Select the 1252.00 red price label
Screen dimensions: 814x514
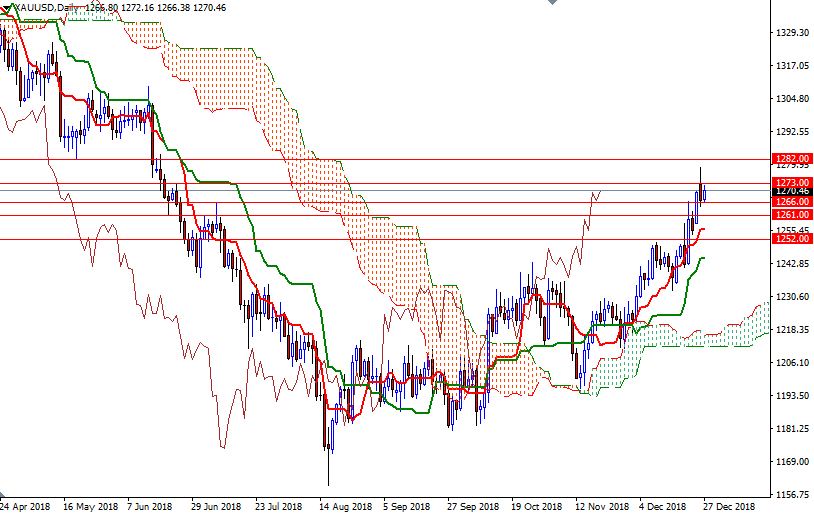point(791,239)
